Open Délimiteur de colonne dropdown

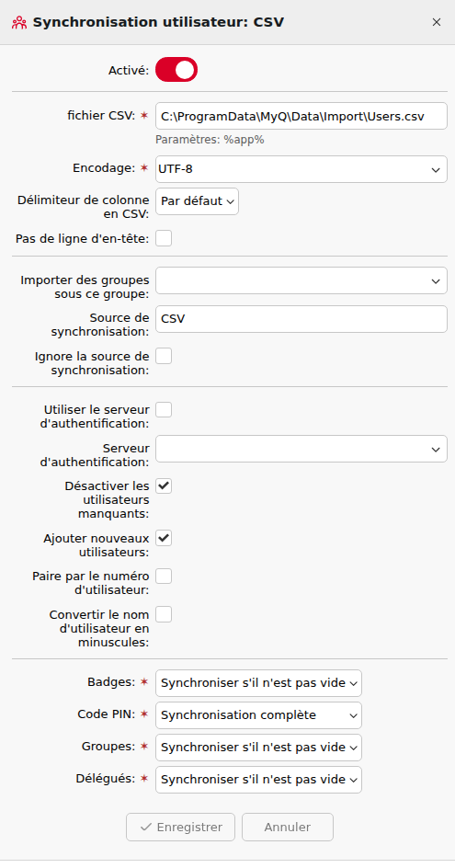[x=197, y=201]
